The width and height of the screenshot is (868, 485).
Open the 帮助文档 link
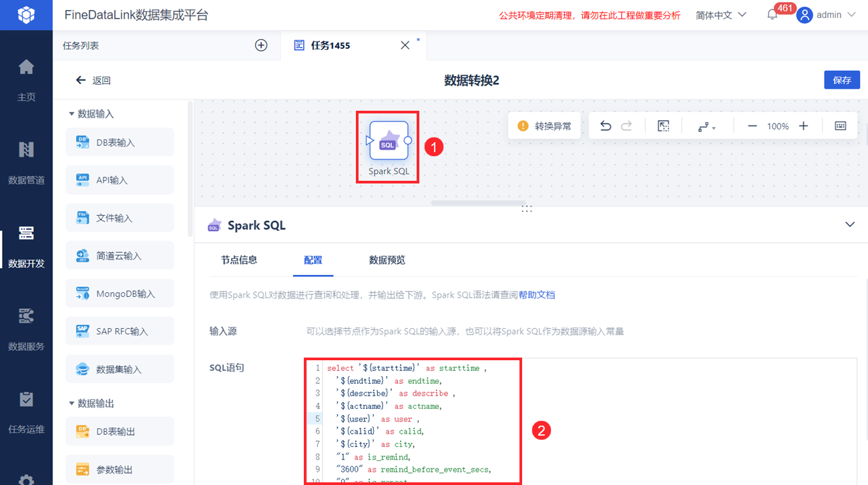(537, 295)
